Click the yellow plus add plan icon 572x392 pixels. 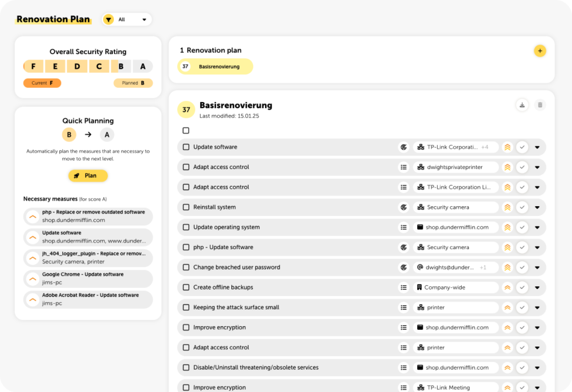pos(540,51)
